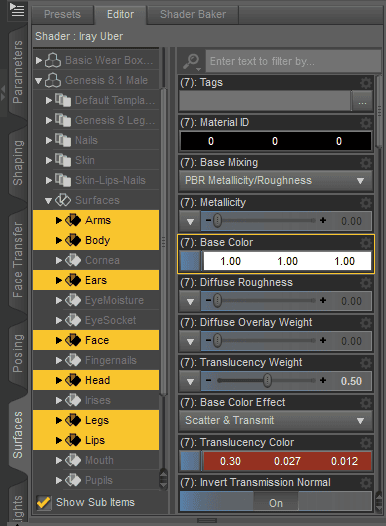Uncheck the Show Sub Items checkbox

coord(44,502)
